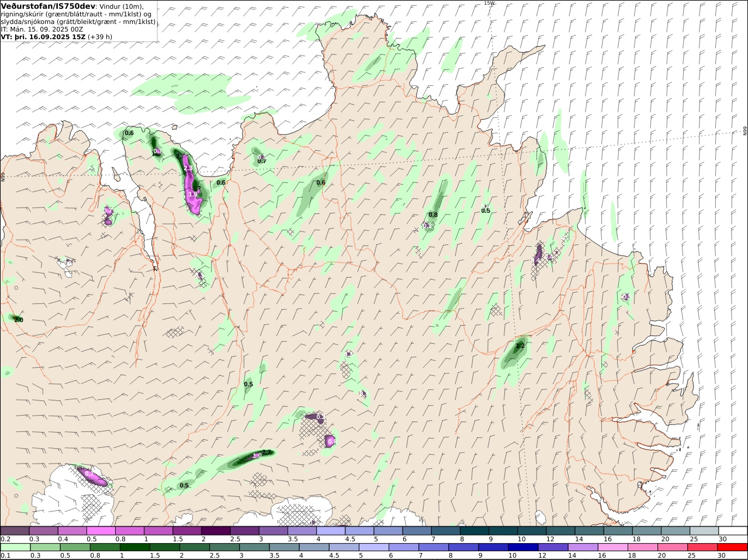Click the grey-green 3 swatch in the lower legend

coord(254,547)
